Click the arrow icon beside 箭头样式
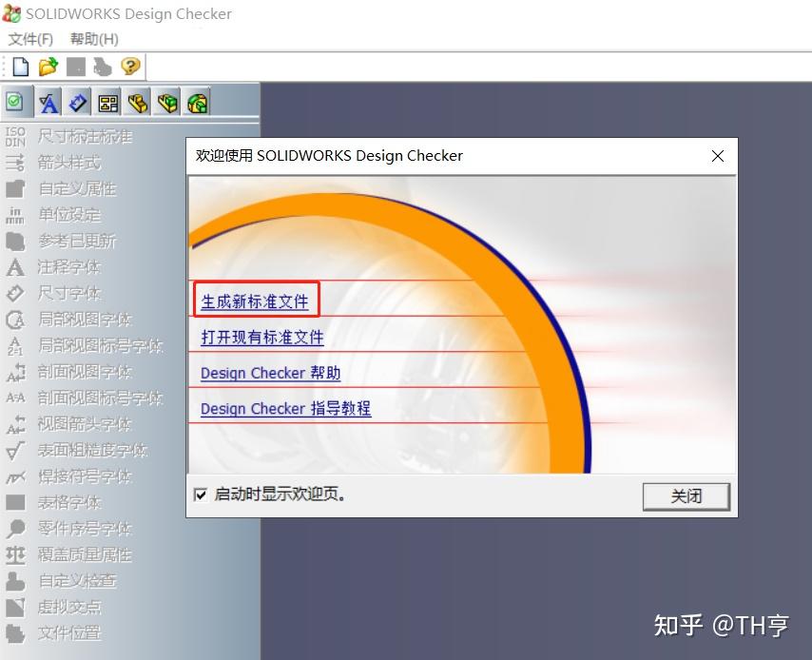The width and height of the screenshot is (812, 660). (x=13, y=162)
